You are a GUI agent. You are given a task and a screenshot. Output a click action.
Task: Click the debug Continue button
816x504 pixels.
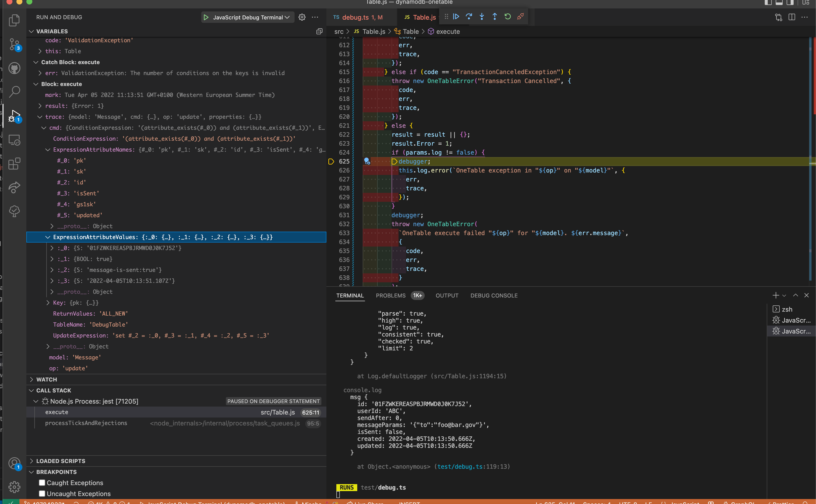coord(456,17)
